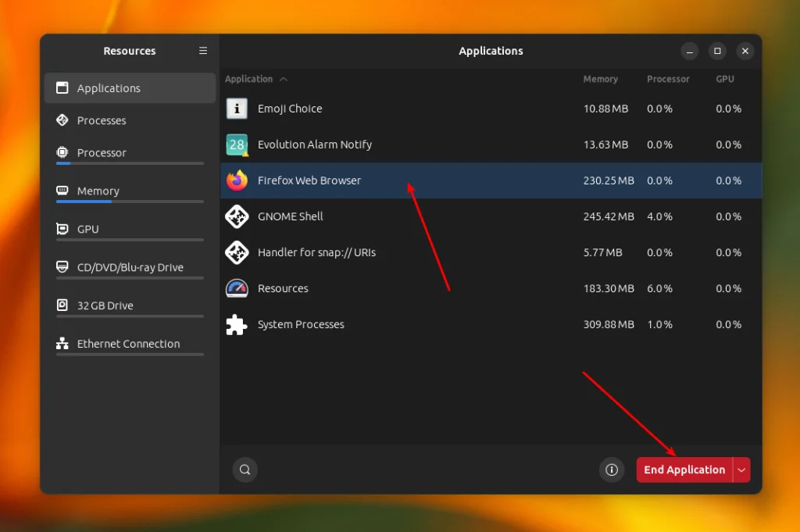Viewport: 800px width, 532px height.
Task: Expand the End Application dropdown arrow
Action: click(741, 470)
